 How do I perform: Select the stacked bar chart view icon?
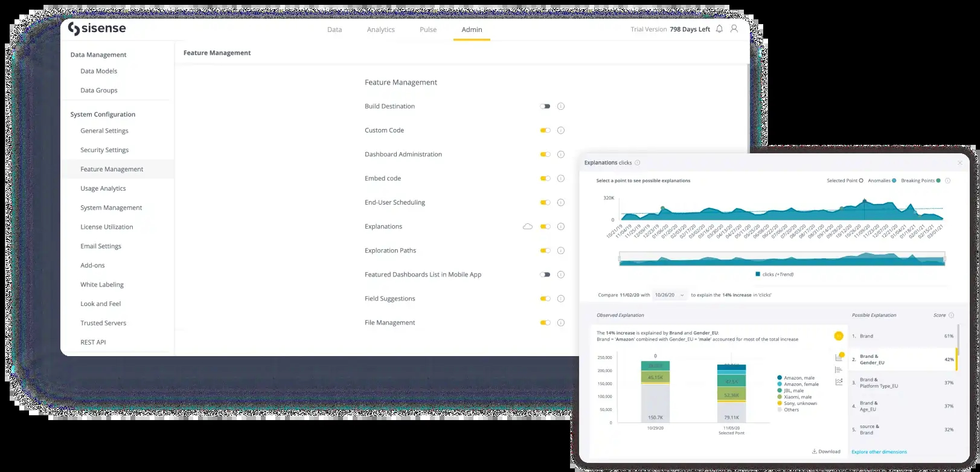coord(839,357)
